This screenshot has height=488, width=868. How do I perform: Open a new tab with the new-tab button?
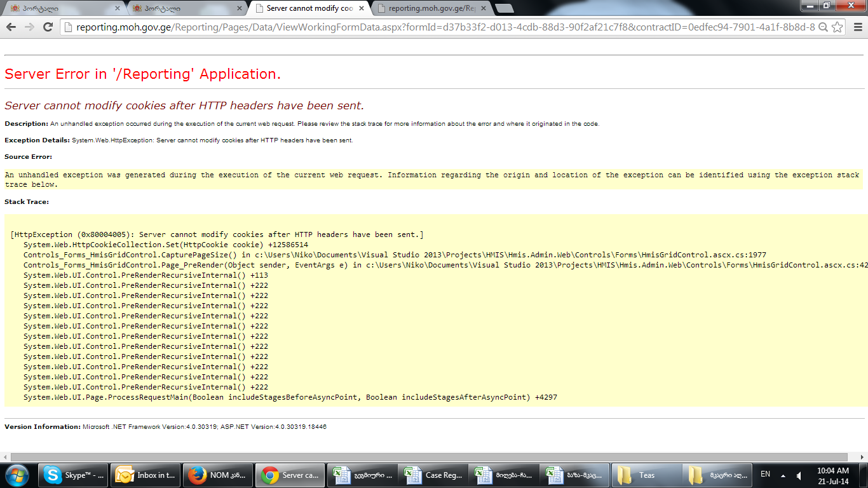coord(504,8)
